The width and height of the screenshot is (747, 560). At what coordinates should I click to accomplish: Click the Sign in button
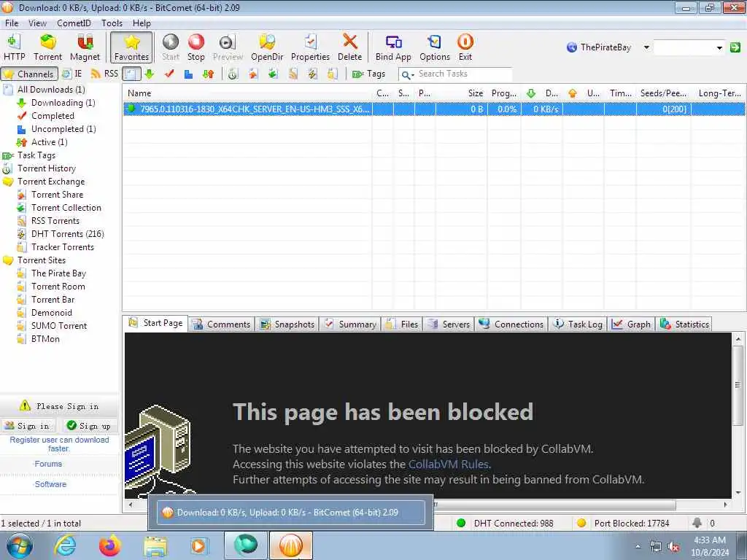(x=28, y=426)
